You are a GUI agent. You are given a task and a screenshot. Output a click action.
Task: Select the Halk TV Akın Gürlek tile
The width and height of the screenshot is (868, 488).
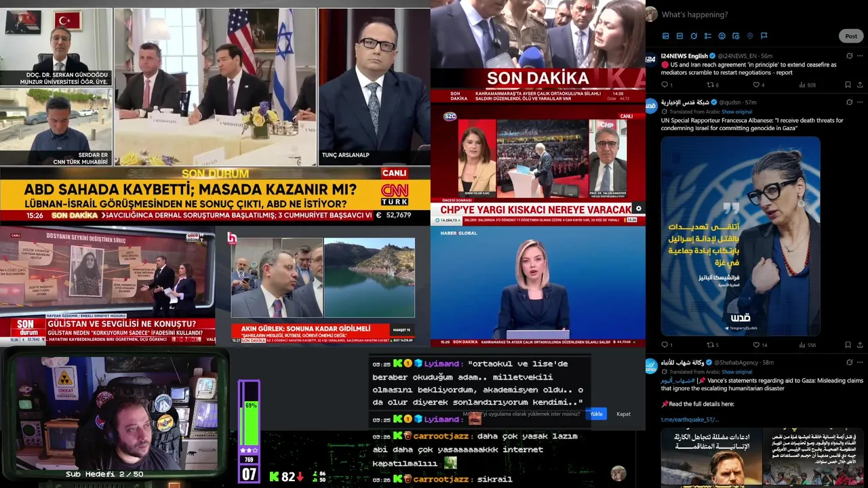[323, 287]
